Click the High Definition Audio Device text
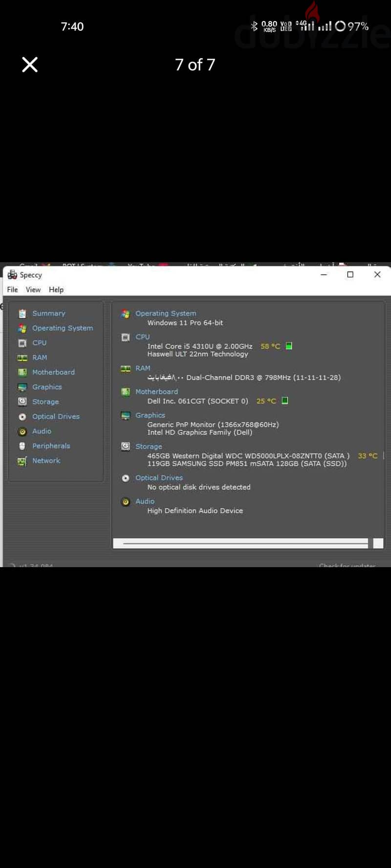Image resolution: width=391 pixels, height=868 pixels. point(195,511)
